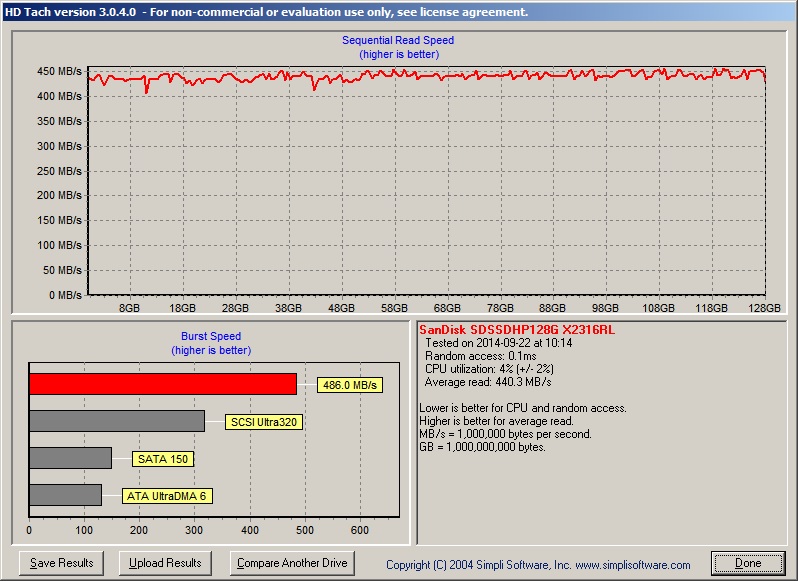Click the 600 burst axis label

tap(359, 530)
